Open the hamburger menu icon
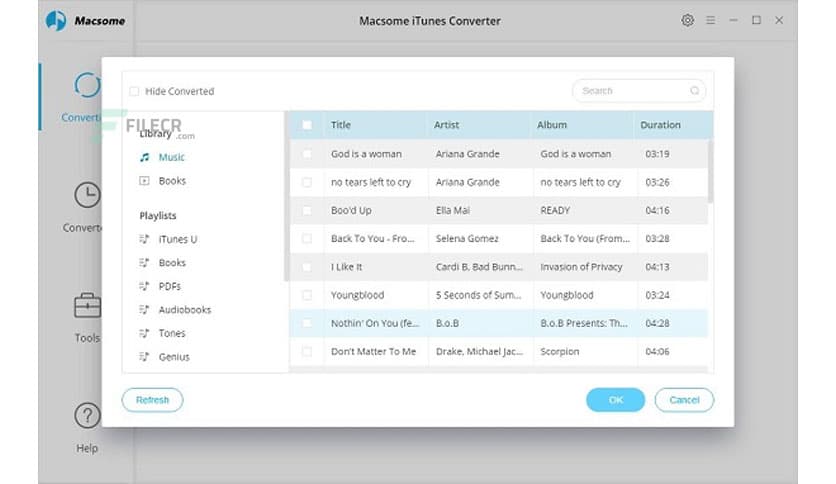 coord(711,20)
